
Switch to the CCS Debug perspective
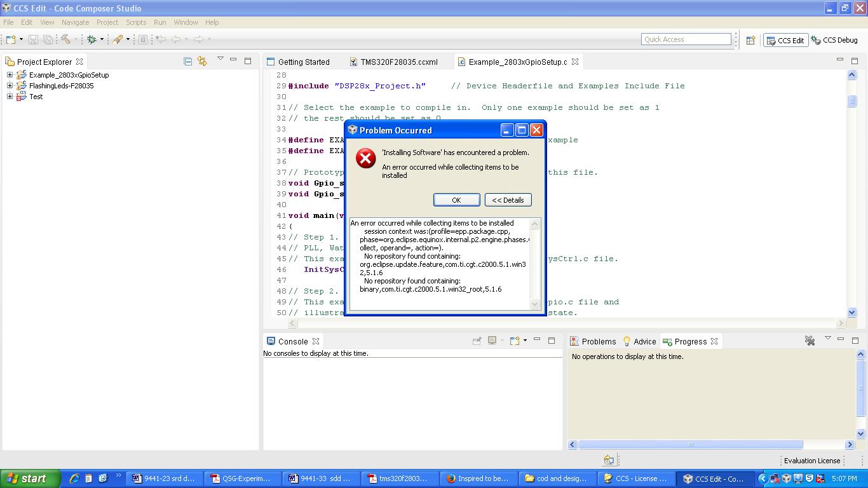pos(835,40)
